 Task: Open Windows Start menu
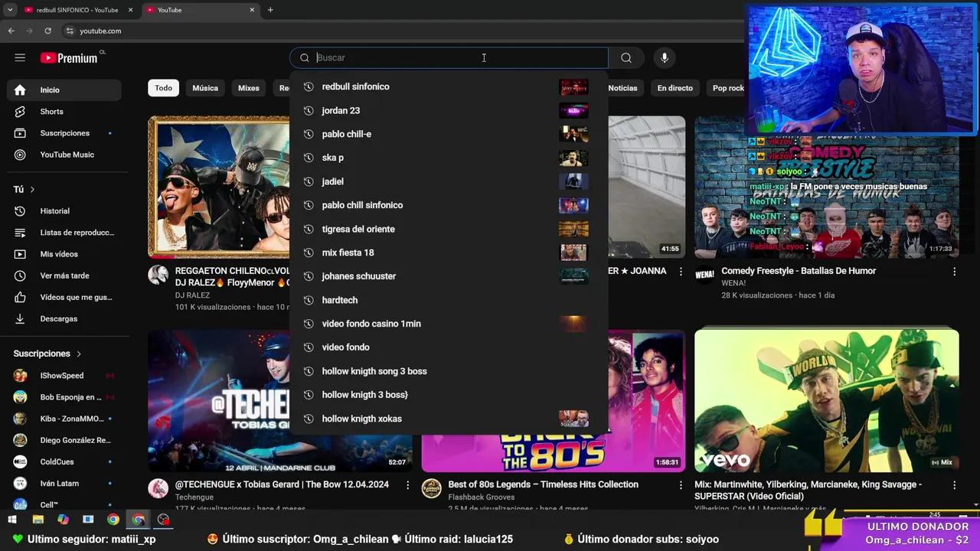tap(13, 520)
